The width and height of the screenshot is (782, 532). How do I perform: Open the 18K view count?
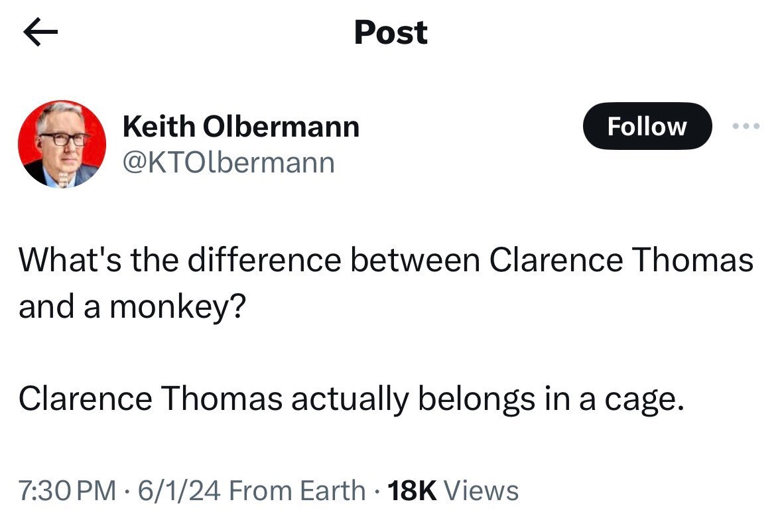pyautogui.click(x=411, y=491)
